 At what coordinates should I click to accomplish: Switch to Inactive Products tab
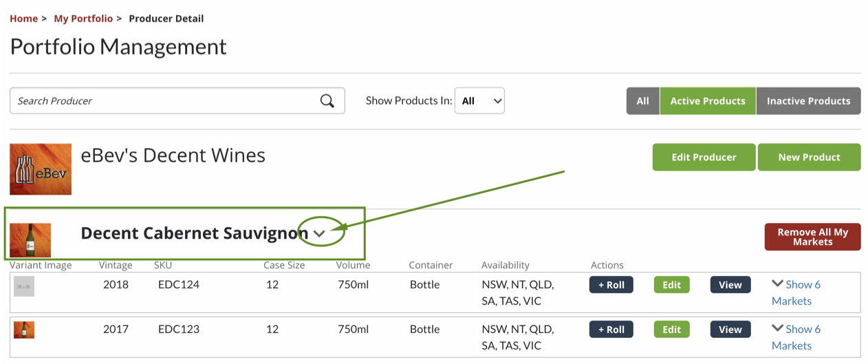pos(808,101)
